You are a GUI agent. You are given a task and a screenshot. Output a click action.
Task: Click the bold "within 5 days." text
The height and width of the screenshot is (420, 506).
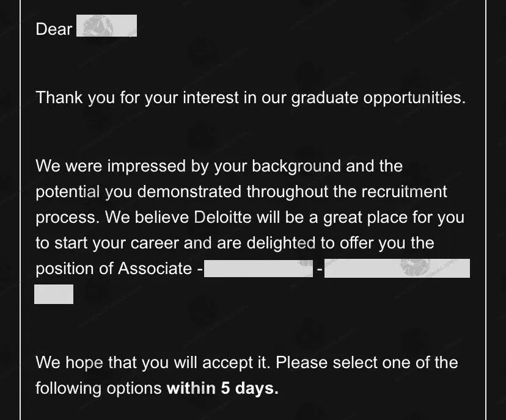click(x=222, y=388)
